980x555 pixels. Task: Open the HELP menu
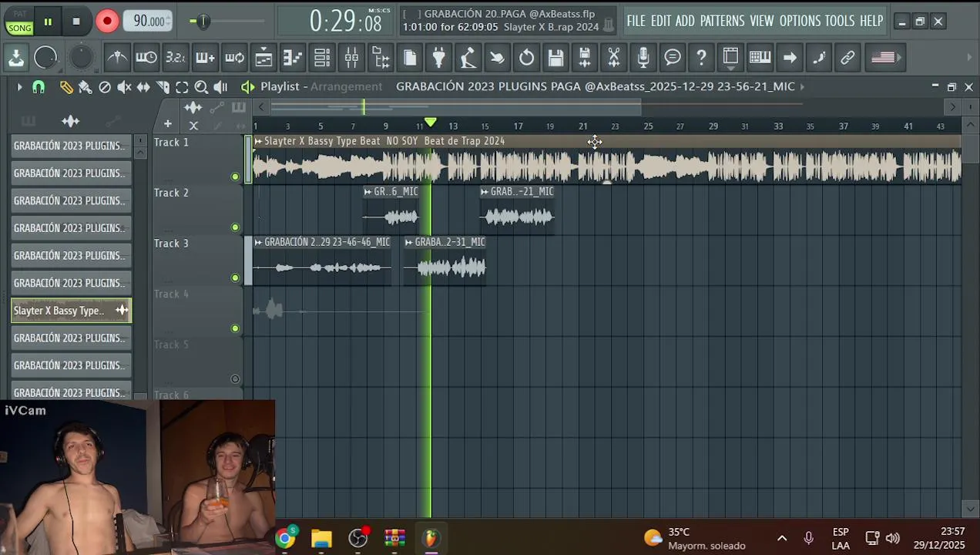[871, 21]
